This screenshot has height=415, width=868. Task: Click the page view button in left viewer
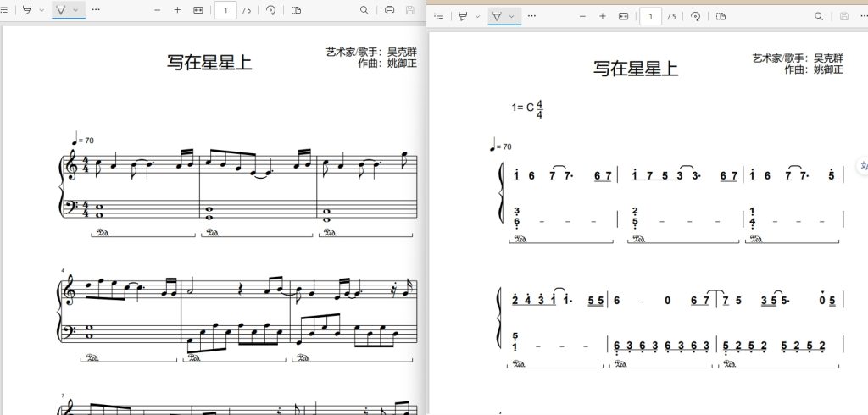click(296, 10)
